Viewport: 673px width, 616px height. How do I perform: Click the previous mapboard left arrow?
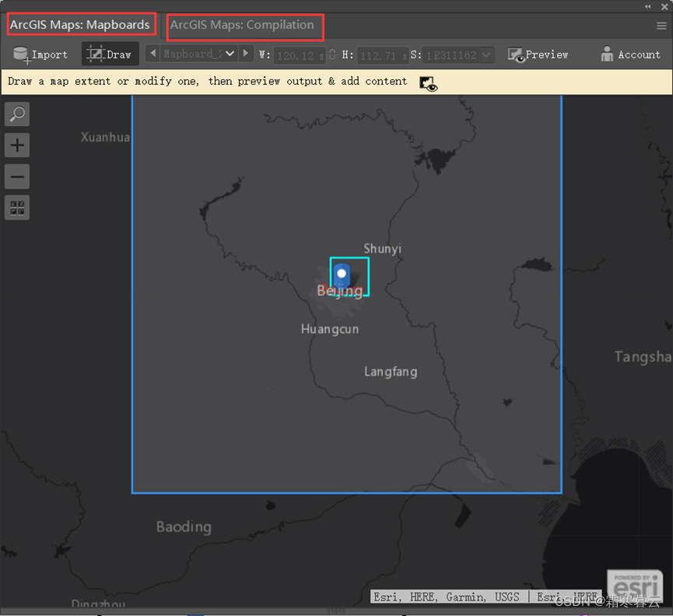[x=152, y=54]
